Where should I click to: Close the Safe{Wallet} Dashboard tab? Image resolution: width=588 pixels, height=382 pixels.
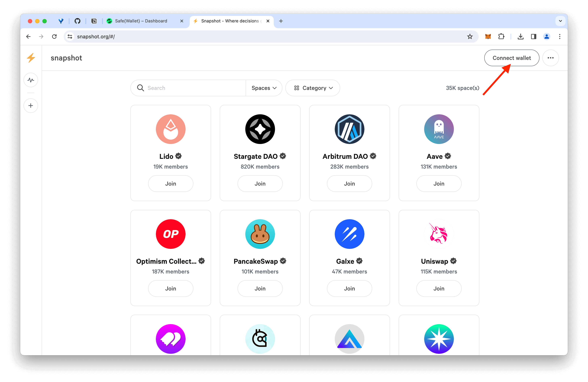pos(182,21)
